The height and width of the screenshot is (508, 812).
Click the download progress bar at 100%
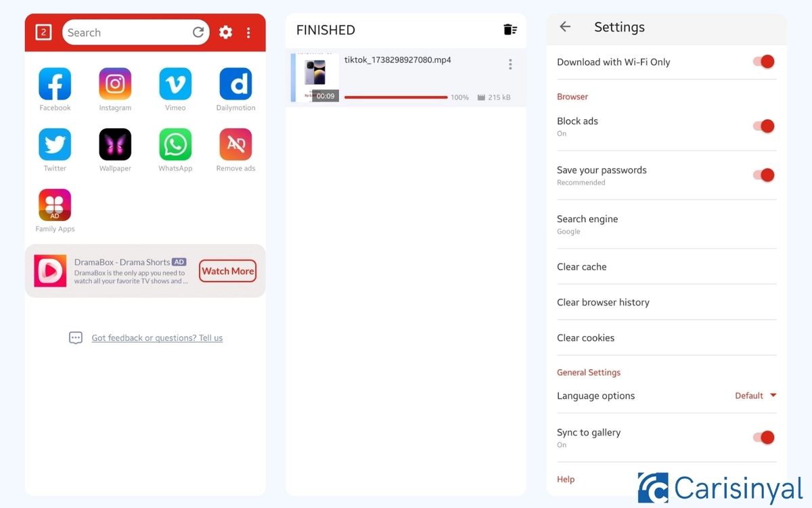tap(396, 98)
